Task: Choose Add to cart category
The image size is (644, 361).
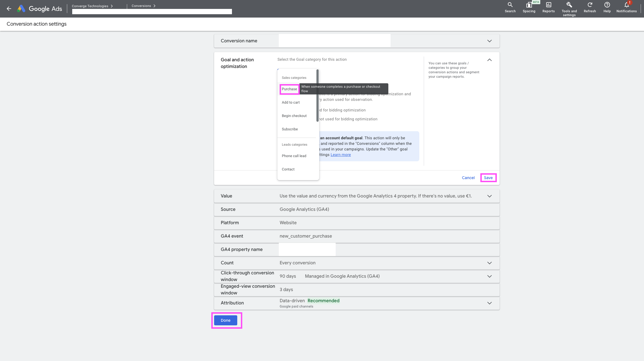Action: click(x=290, y=103)
